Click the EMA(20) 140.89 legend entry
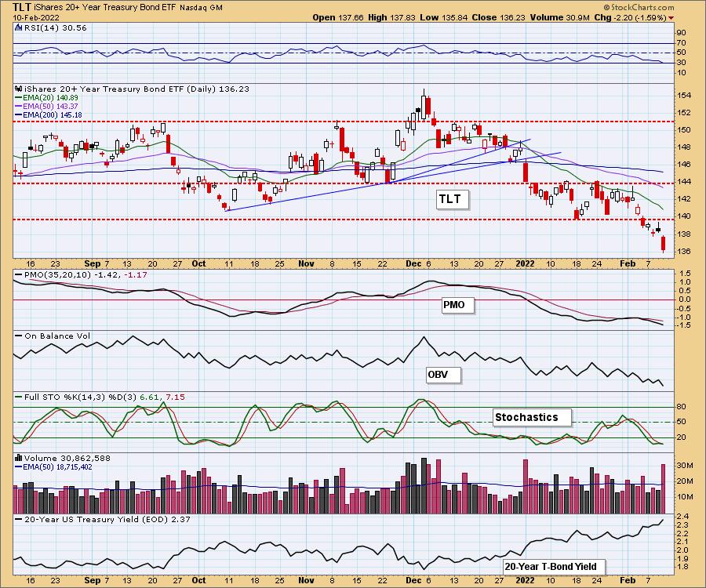Image resolution: width=706 pixels, height=588 pixels. click(x=46, y=98)
